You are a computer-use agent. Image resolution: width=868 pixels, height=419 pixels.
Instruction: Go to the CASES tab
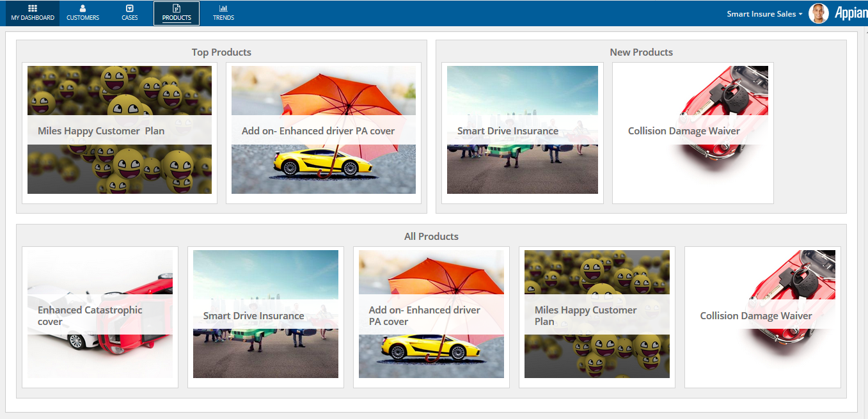(x=130, y=13)
